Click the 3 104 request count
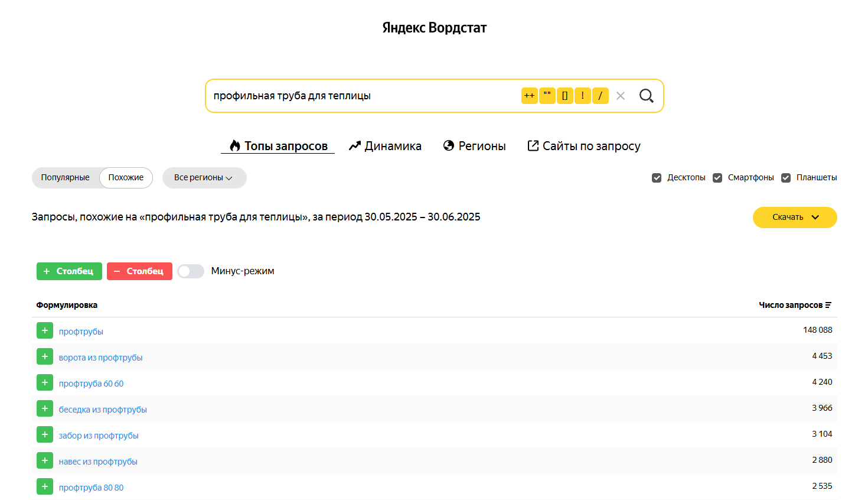Viewport: 868px width, 500px height. [x=822, y=434]
